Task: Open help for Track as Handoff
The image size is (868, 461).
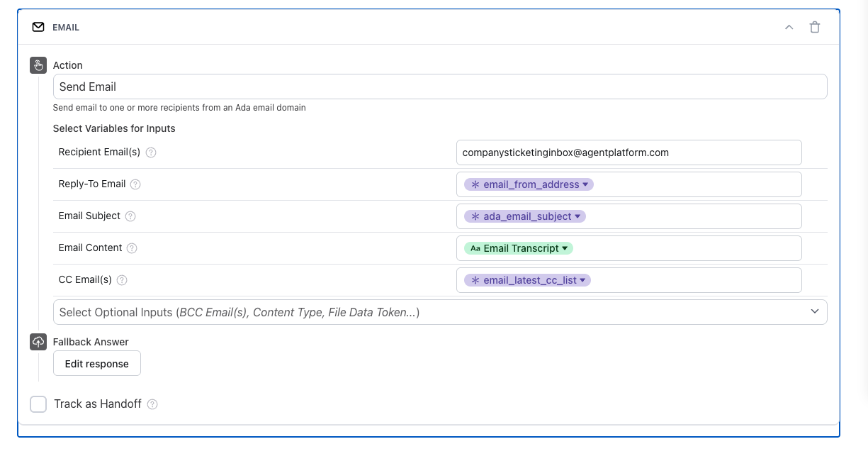Action: 152,404
